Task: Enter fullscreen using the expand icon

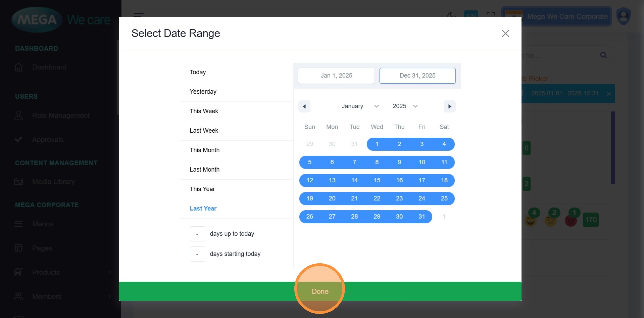Action: (x=491, y=15)
